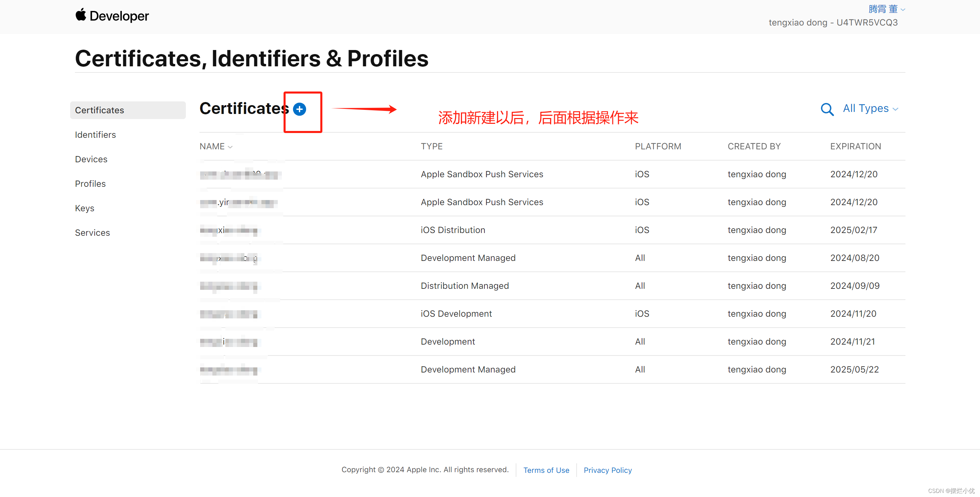
Task: Click the search magnifier icon
Action: click(827, 110)
